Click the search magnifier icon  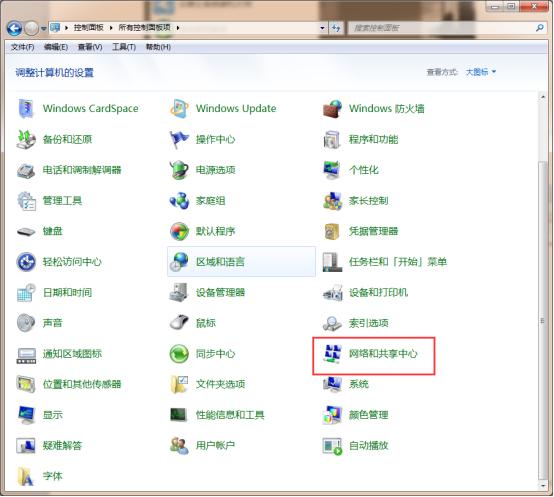539,28
